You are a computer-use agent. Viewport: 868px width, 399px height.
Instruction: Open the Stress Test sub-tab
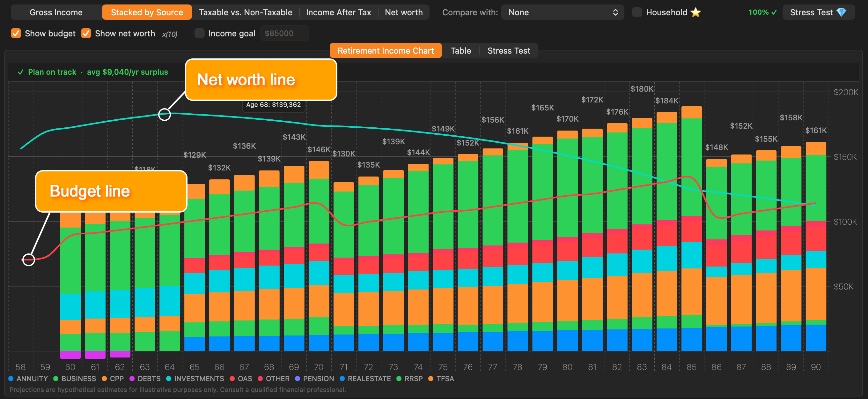(509, 50)
